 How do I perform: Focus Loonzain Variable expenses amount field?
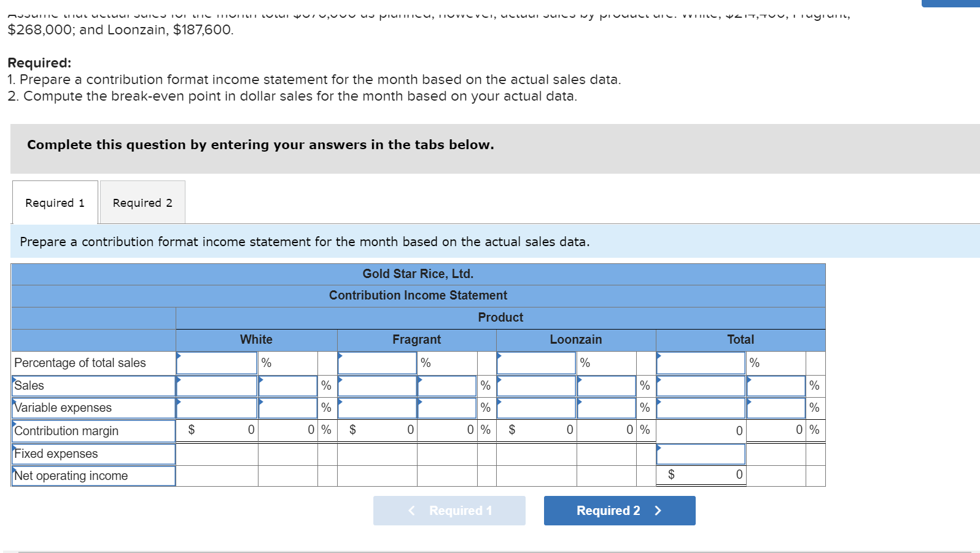[x=536, y=408]
